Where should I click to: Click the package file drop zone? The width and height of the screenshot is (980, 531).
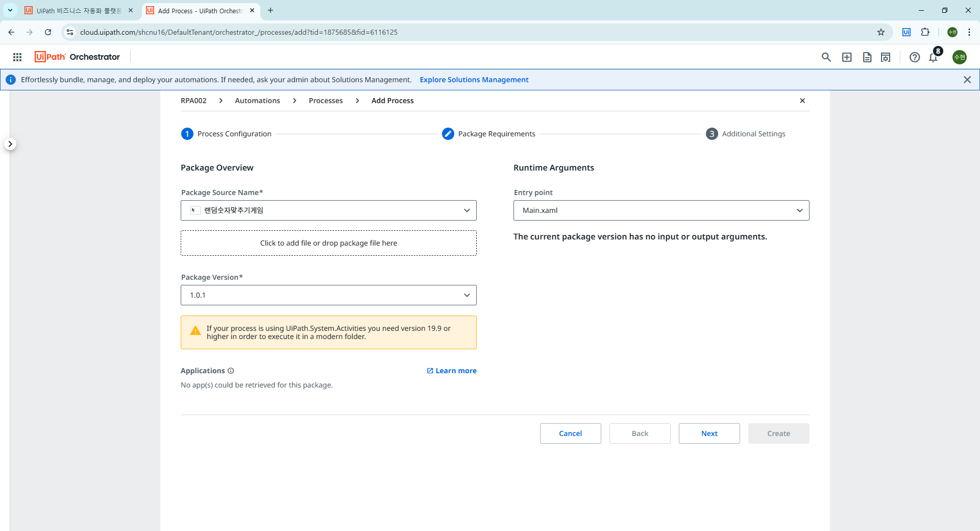coord(329,243)
